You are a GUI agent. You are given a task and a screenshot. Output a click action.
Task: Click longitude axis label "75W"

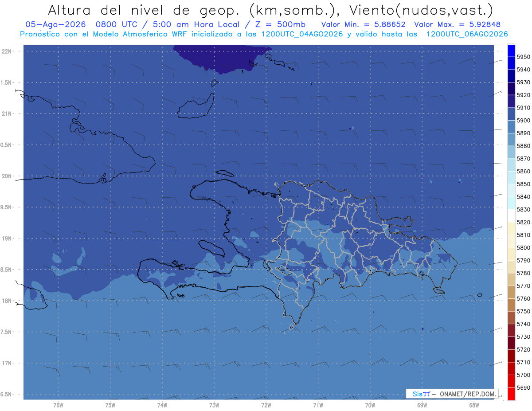tap(110, 405)
